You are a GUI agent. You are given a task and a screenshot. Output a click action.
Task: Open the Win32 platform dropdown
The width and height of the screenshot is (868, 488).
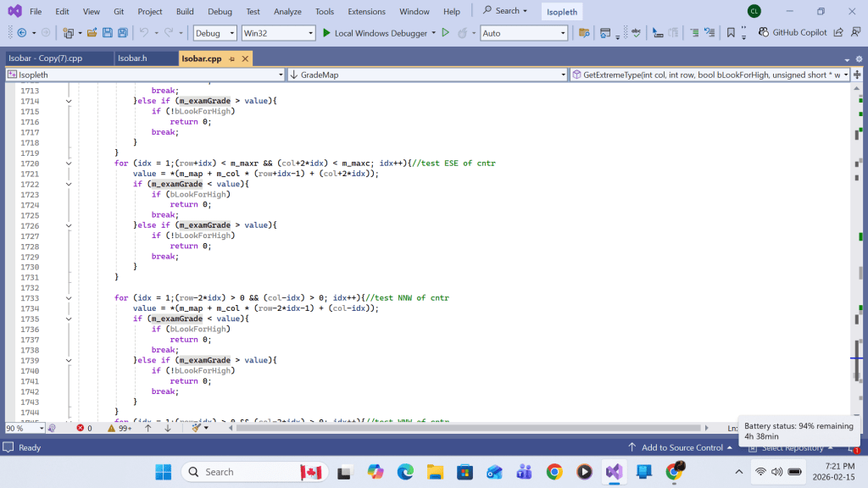point(277,33)
